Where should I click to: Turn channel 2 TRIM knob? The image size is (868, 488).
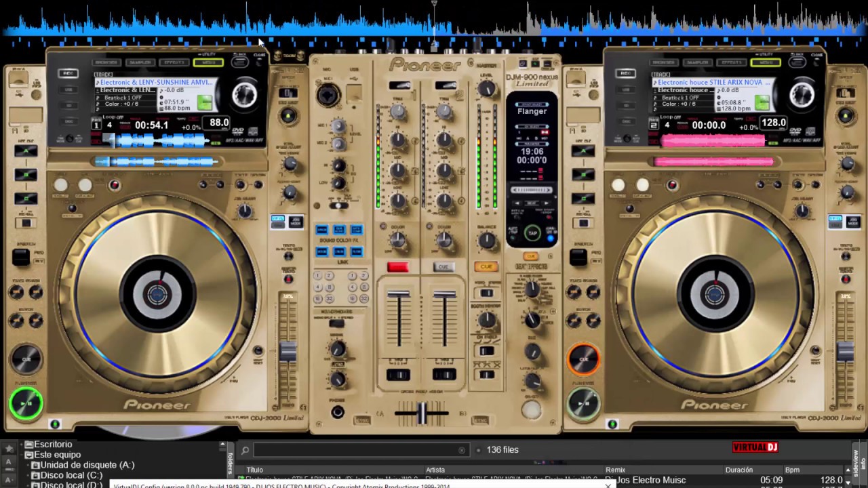click(444, 112)
